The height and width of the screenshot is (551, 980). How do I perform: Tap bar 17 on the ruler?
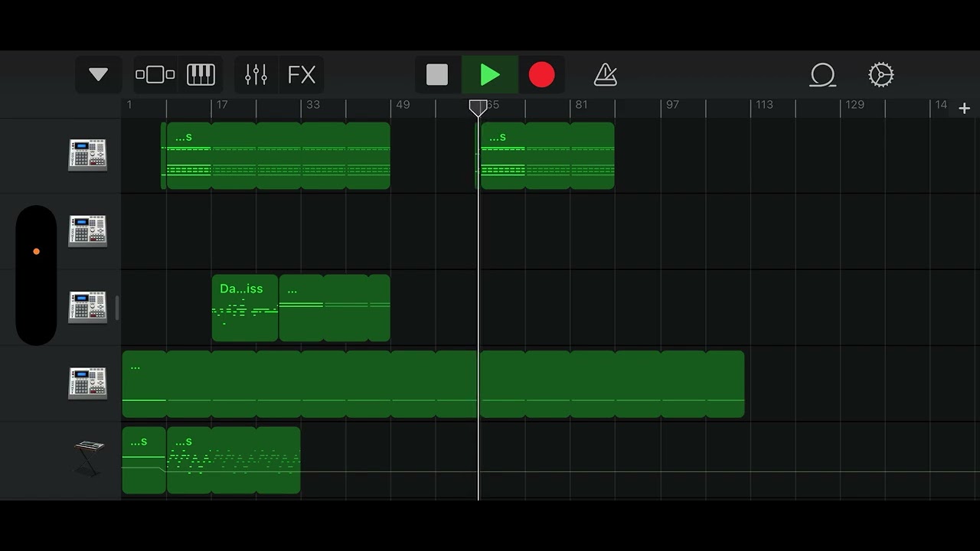coord(221,105)
